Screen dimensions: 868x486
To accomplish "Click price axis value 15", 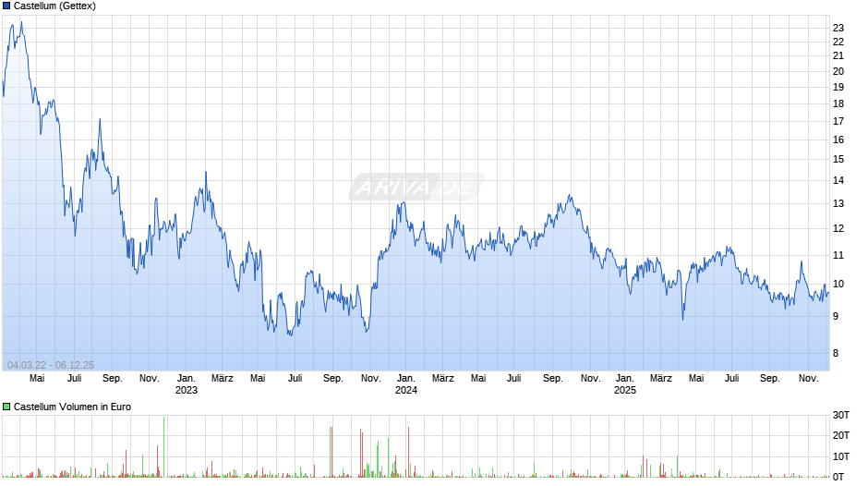I will [838, 159].
